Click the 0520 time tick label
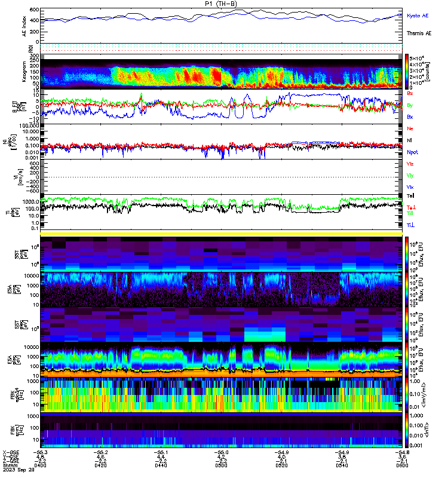The height and width of the screenshot is (478, 448). click(x=281, y=465)
